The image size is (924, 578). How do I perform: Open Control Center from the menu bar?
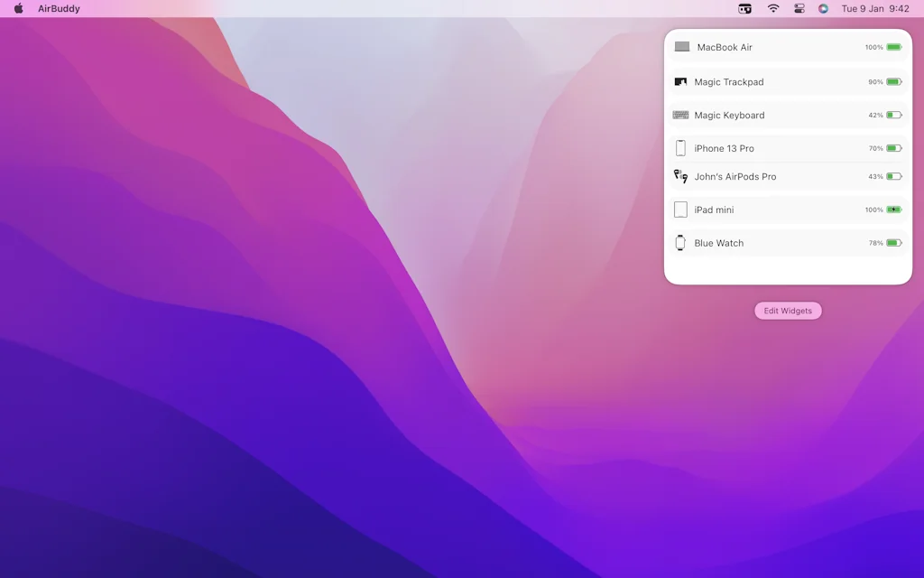tap(799, 9)
